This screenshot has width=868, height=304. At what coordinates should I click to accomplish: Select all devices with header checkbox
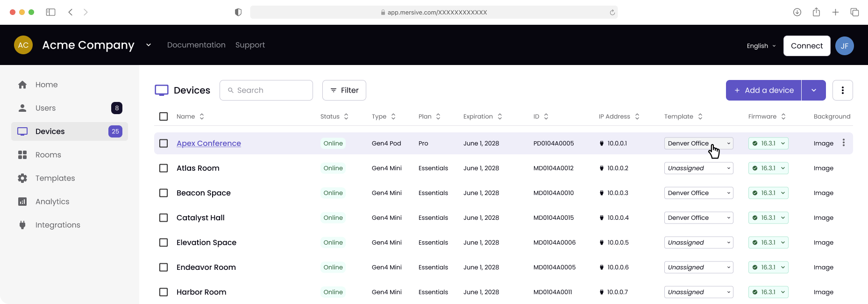(x=164, y=116)
